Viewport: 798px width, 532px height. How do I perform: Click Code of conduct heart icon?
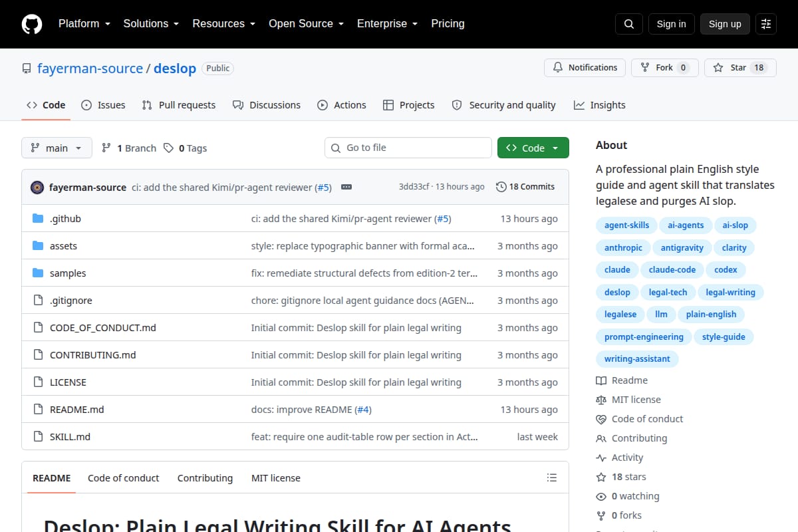(601, 419)
